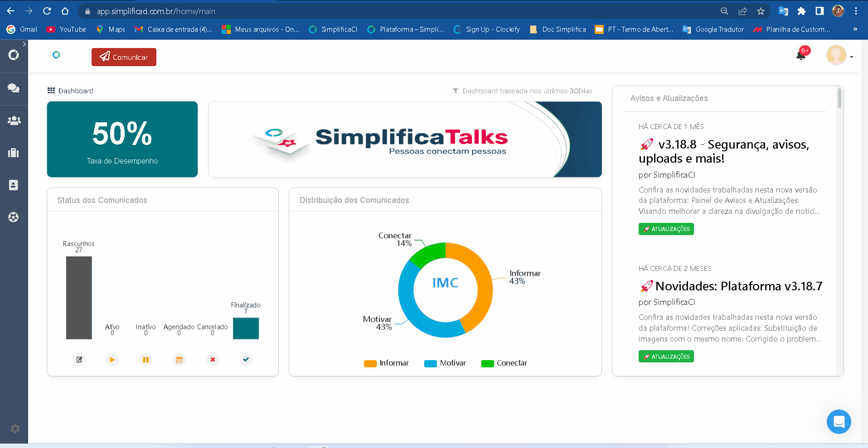
Task: Open the chat conversations sidebar icon
Action: [x=14, y=88]
